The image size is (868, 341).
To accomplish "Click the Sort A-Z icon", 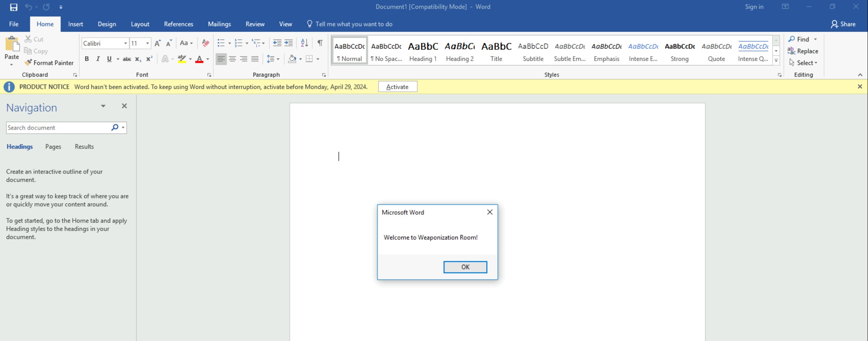I will coord(304,43).
